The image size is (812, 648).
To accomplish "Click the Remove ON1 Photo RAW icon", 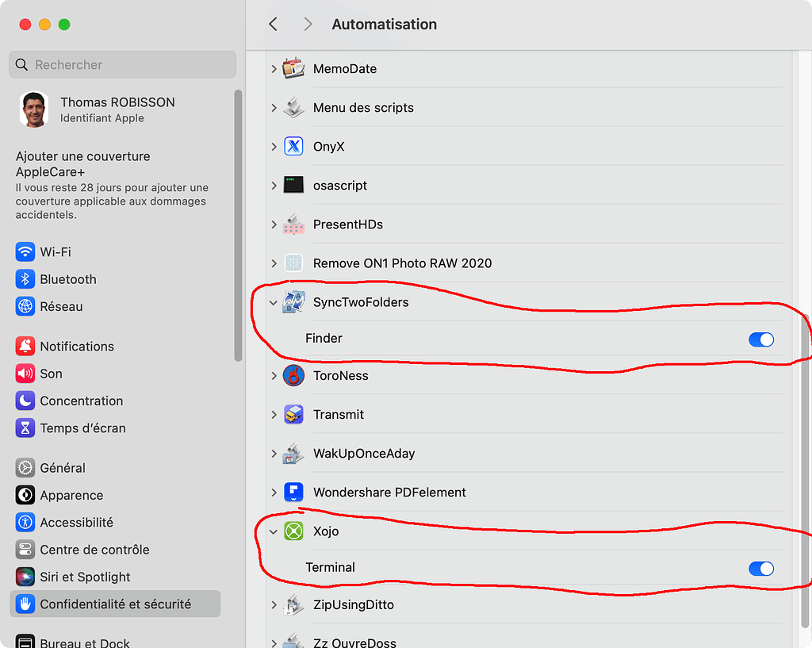I will 293,263.
